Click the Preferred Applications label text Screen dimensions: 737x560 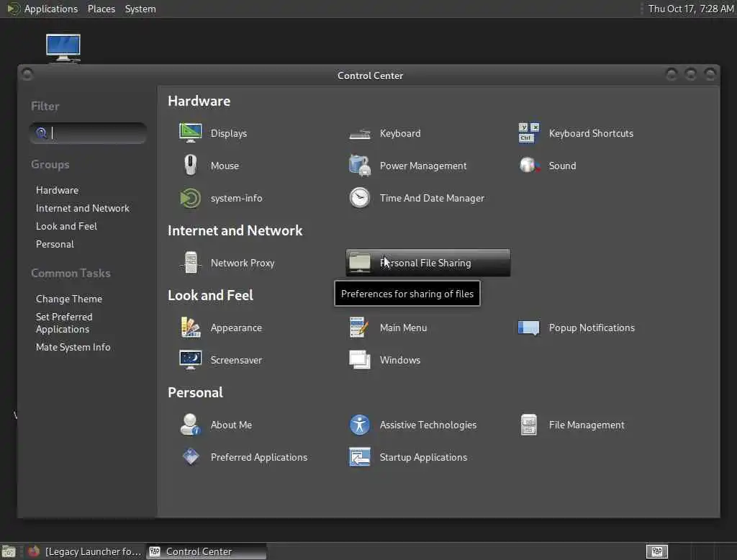(x=259, y=457)
